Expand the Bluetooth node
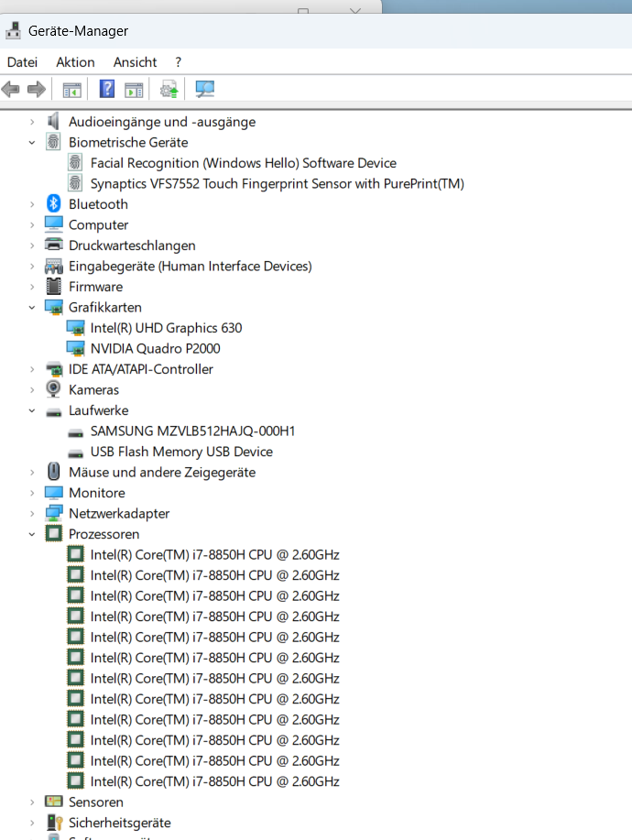632x840 pixels. (x=32, y=204)
